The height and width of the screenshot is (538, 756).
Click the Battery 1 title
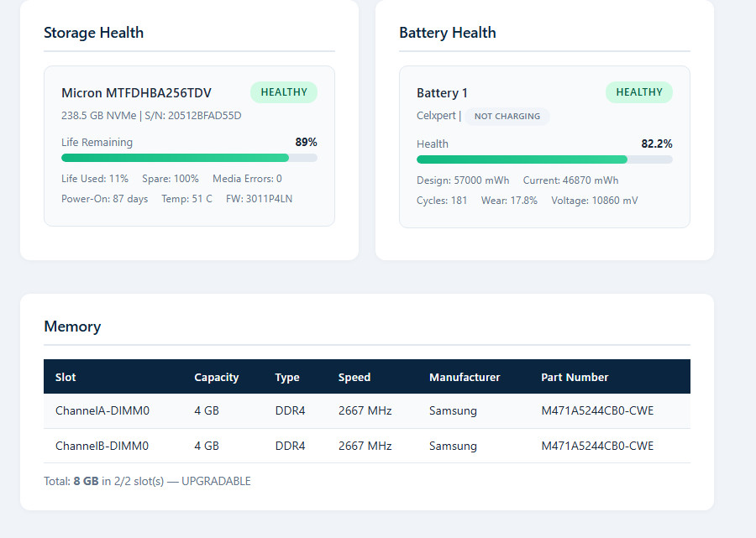point(442,93)
